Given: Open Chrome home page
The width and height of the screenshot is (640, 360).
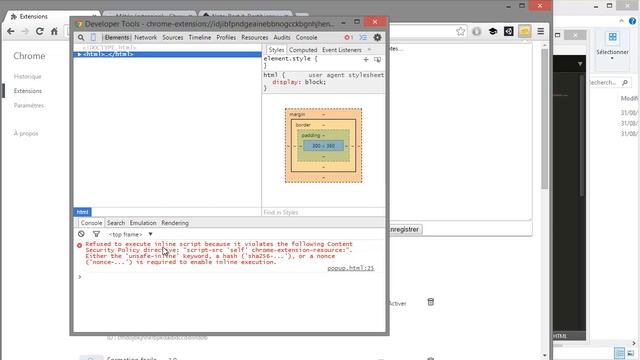Looking at the screenshot, I should (x=54, y=31).
